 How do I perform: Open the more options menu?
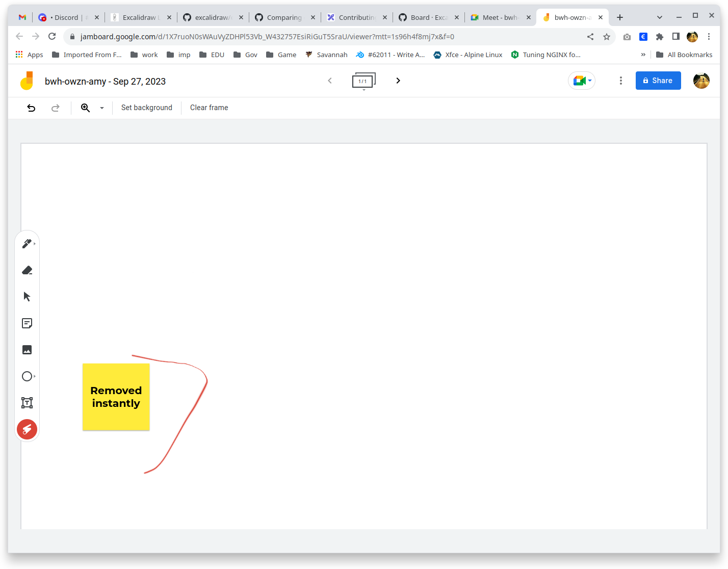click(x=620, y=81)
